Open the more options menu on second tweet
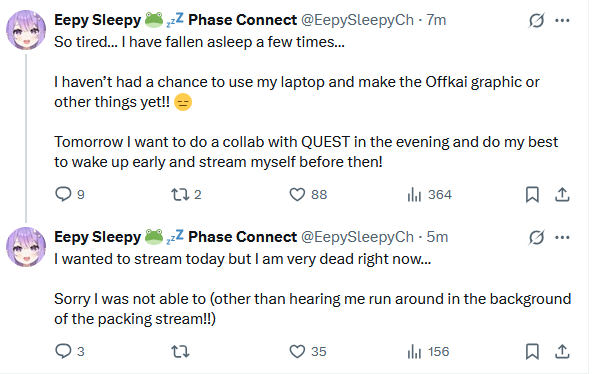Image resolution: width=593 pixels, height=374 pixels. click(562, 237)
